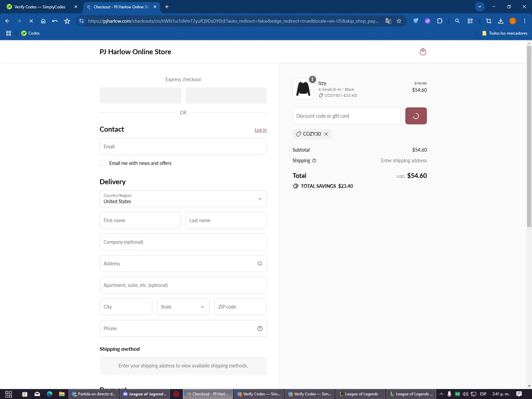Open the notification center icon
Image resolution: width=532 pixels, height=399 pixels.
click(519, 394)
